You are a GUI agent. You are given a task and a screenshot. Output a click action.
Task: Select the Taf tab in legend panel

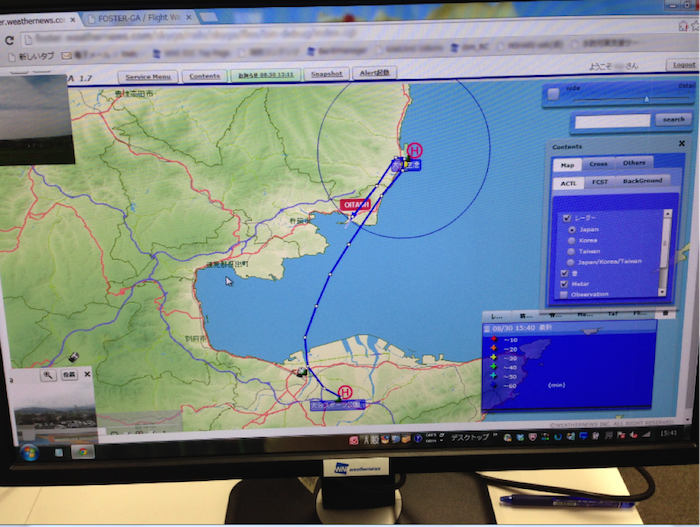[x=612, y=314]
